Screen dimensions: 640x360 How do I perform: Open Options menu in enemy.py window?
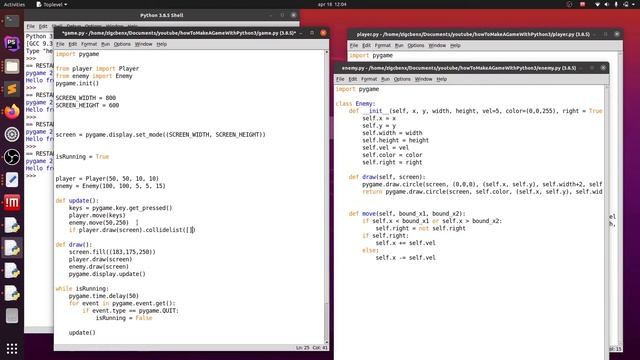click(x=402, y=79)
